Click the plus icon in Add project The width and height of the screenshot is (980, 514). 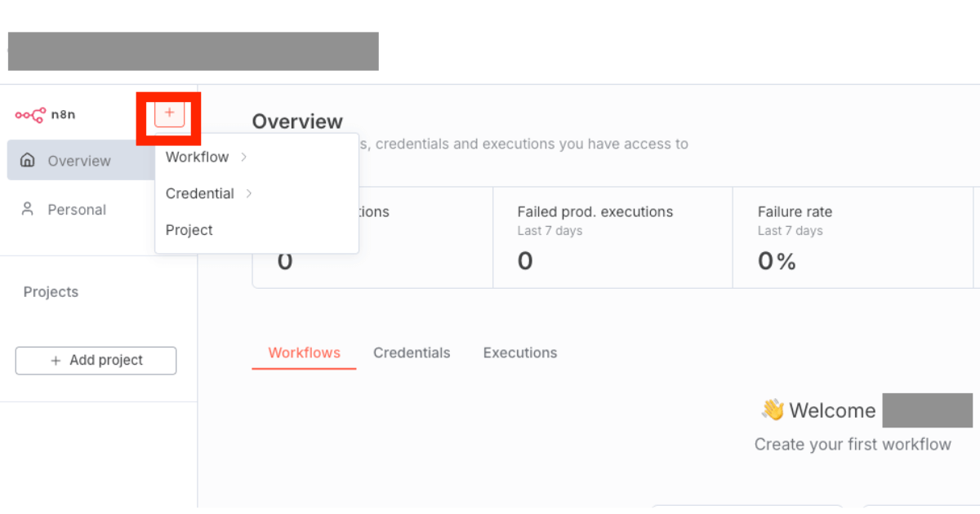coord(56,361)
